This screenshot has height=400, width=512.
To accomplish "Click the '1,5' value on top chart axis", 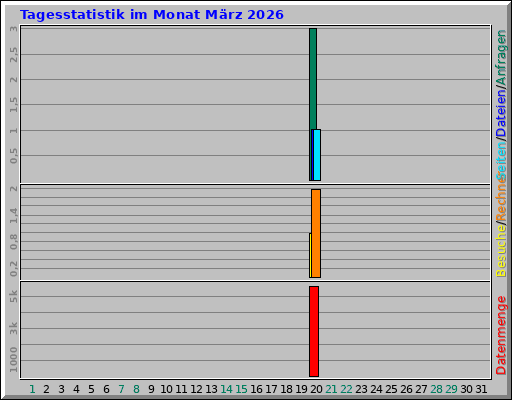I will (x=14, y=105).
